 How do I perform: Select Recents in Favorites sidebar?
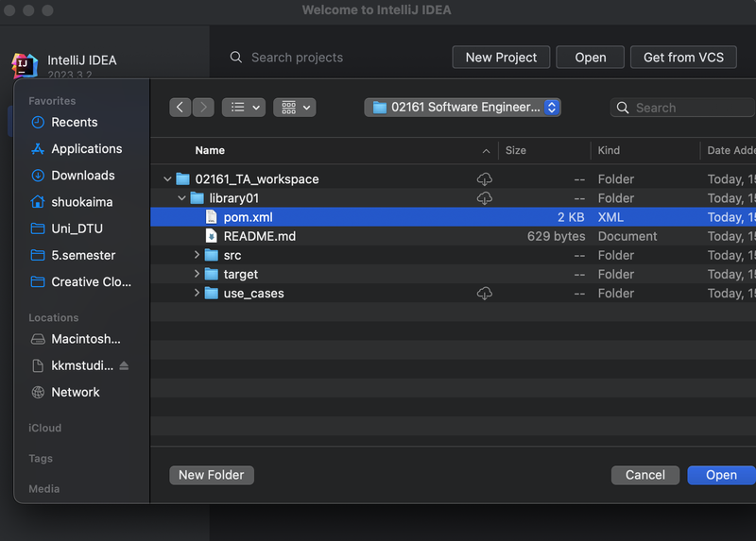tap(75, 123)
